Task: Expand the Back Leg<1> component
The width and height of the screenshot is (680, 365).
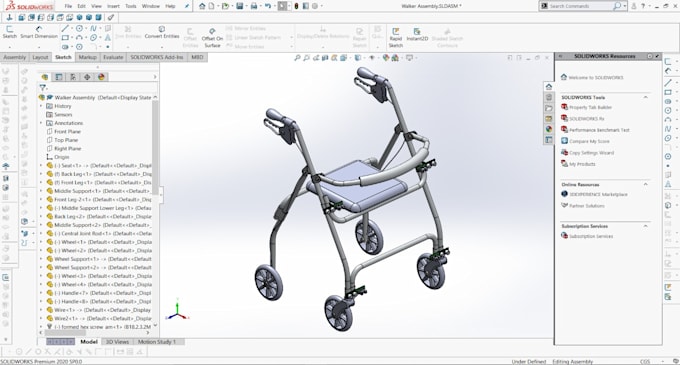Action: click(41, 174)
